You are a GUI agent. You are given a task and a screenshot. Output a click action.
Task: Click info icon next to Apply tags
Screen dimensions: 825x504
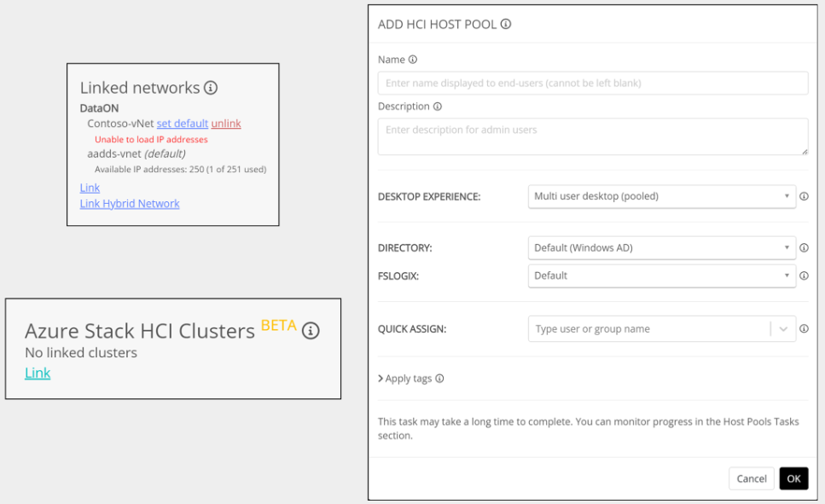click(x=439, y=379)
